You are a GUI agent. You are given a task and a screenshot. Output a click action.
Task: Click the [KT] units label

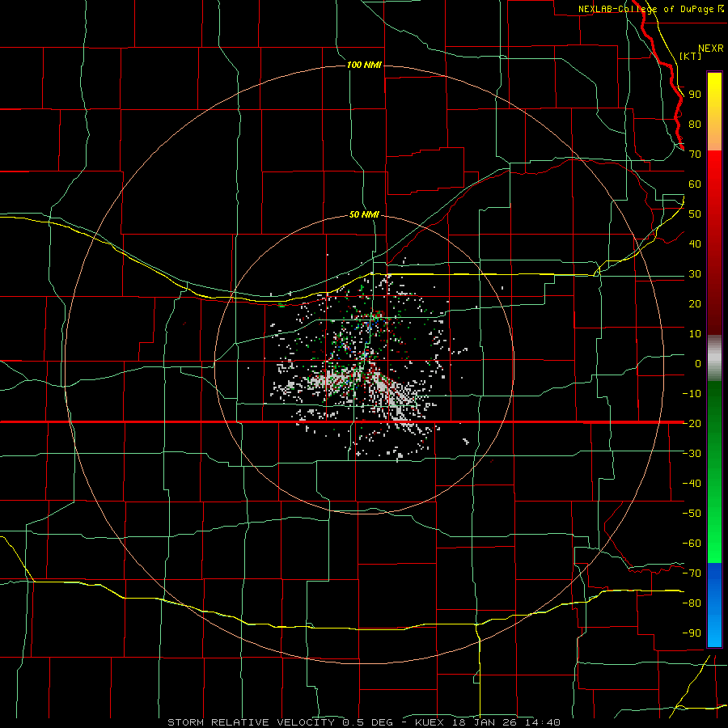[691, 56]
